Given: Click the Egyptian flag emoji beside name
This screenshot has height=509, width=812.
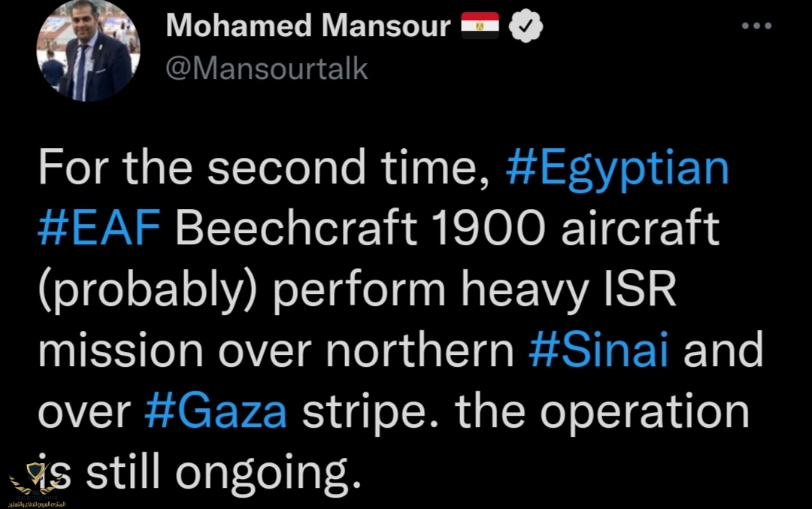Looking at the screenshot, I should [480, 26].
